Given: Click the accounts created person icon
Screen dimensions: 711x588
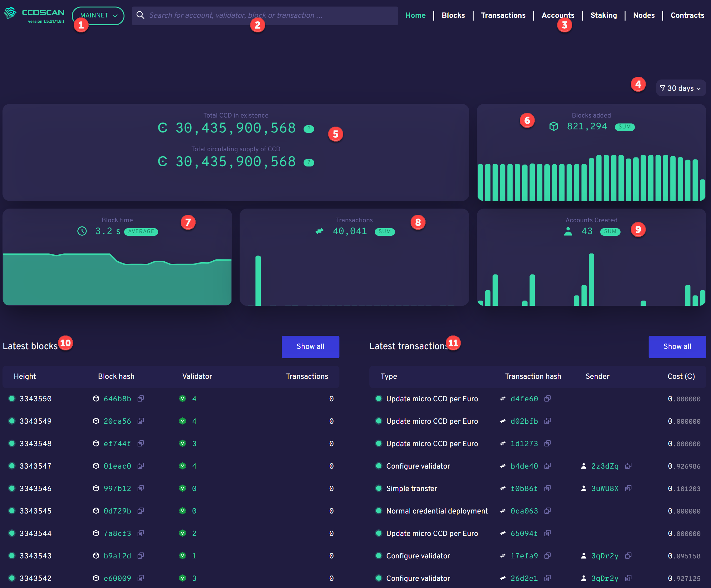Looking at the screenshot, I should [567, 231].
